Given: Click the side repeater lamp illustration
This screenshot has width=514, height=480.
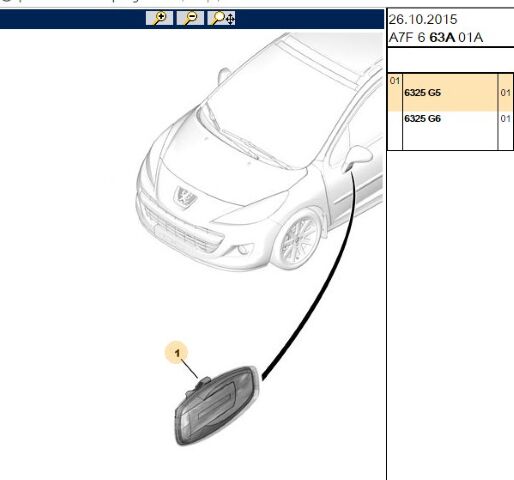Looking at the screenshot, I should pos(217,405).
